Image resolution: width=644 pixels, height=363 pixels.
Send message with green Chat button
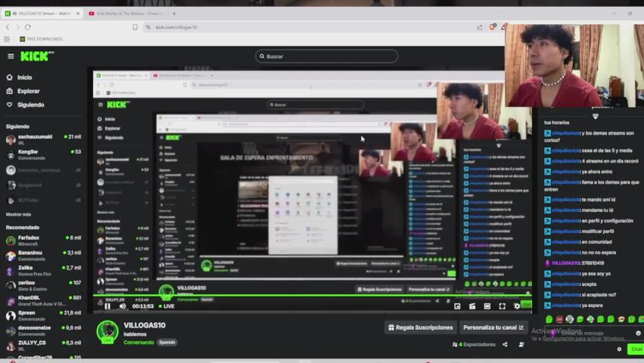(635, 349)
